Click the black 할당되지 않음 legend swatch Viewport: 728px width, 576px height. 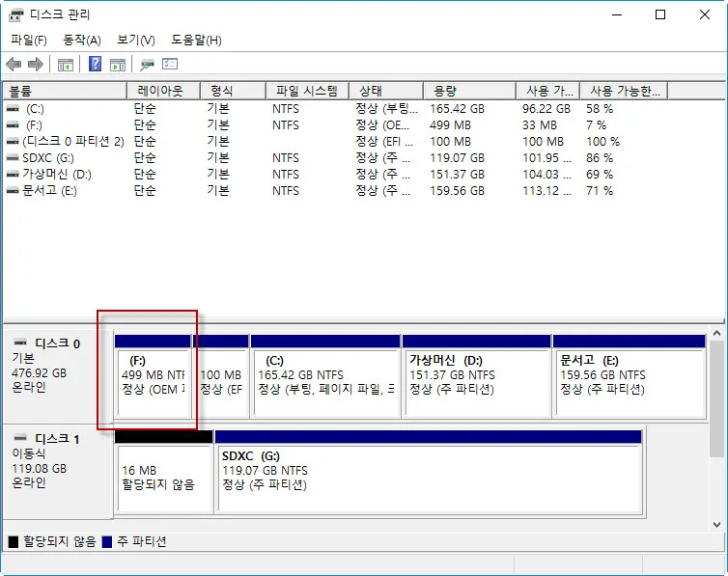coord(14,541)
